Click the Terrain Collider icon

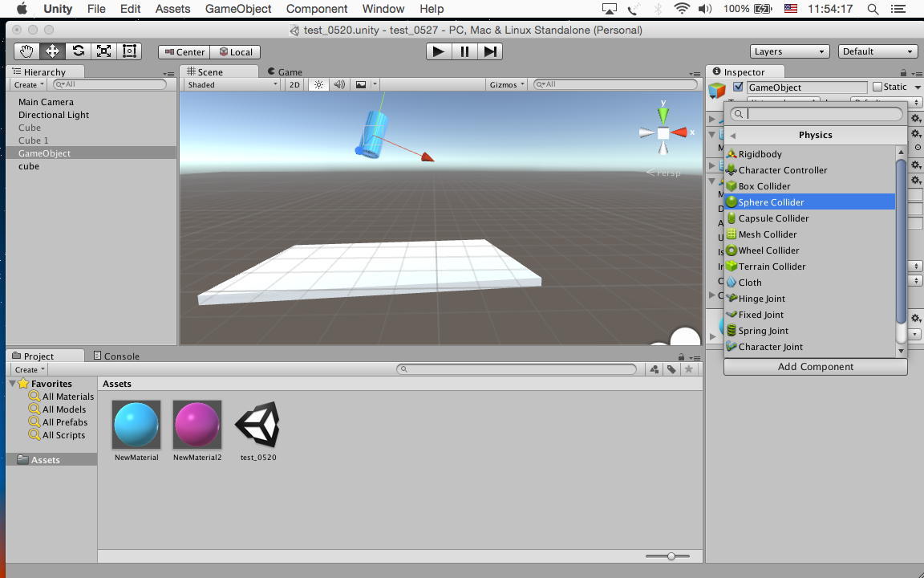pyautogui.click(x=731, y=266)
